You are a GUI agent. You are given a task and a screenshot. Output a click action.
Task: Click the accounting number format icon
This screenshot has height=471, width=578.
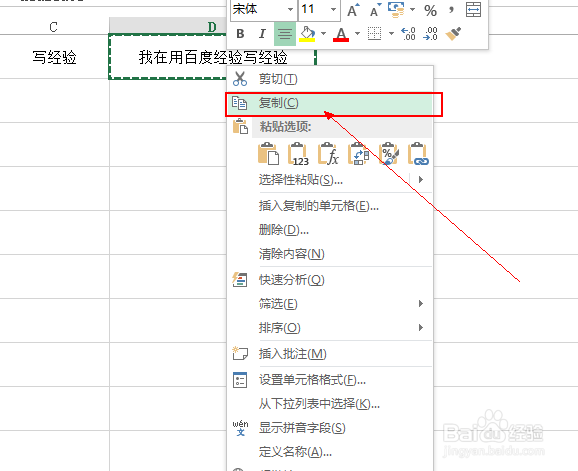(396, 10)
